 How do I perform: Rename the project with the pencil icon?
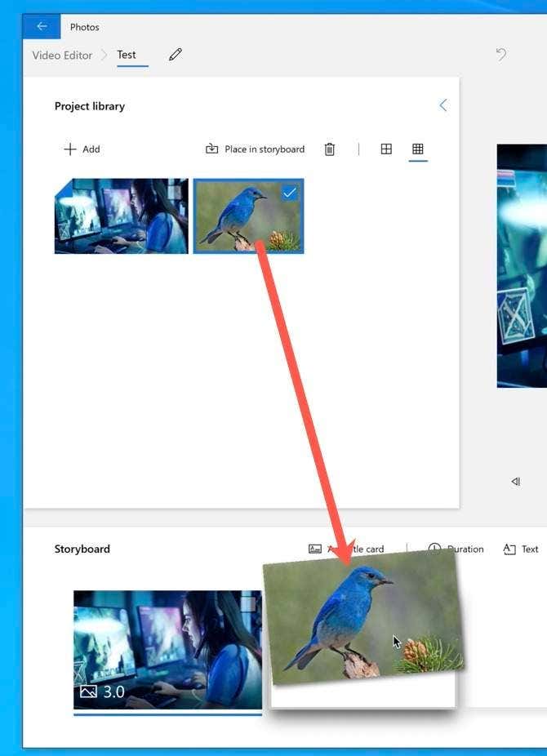(176, 55)
